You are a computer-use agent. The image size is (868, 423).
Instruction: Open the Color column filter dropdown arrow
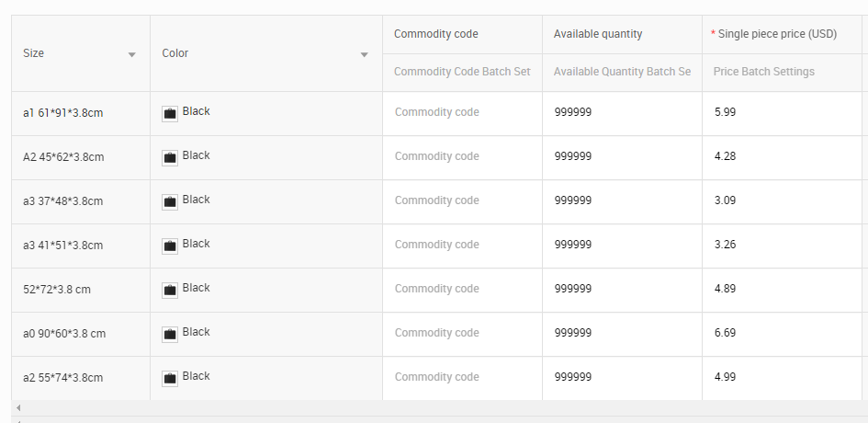click(365, 54)
